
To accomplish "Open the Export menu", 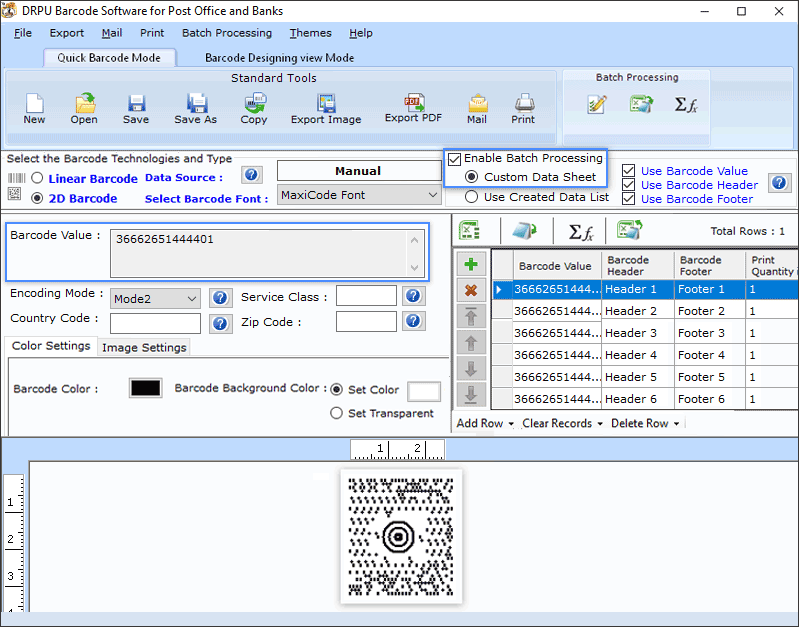I will click(67, 33).
